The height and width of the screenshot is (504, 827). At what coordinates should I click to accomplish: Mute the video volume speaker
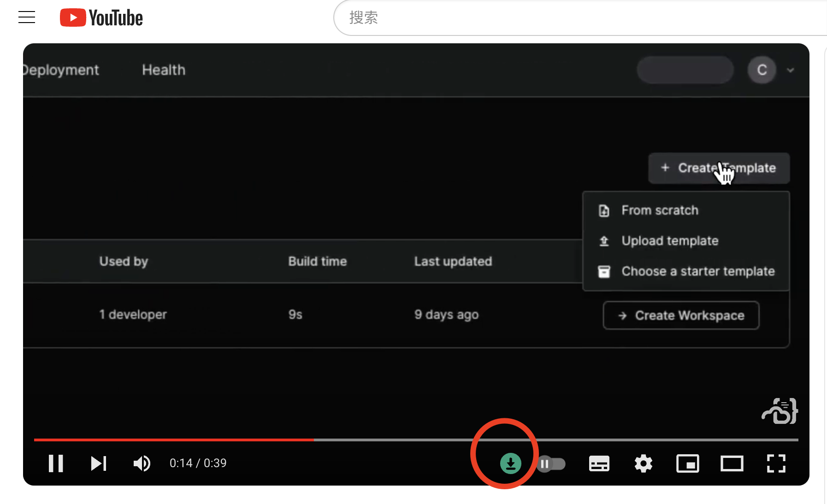[x=142, y=463]
